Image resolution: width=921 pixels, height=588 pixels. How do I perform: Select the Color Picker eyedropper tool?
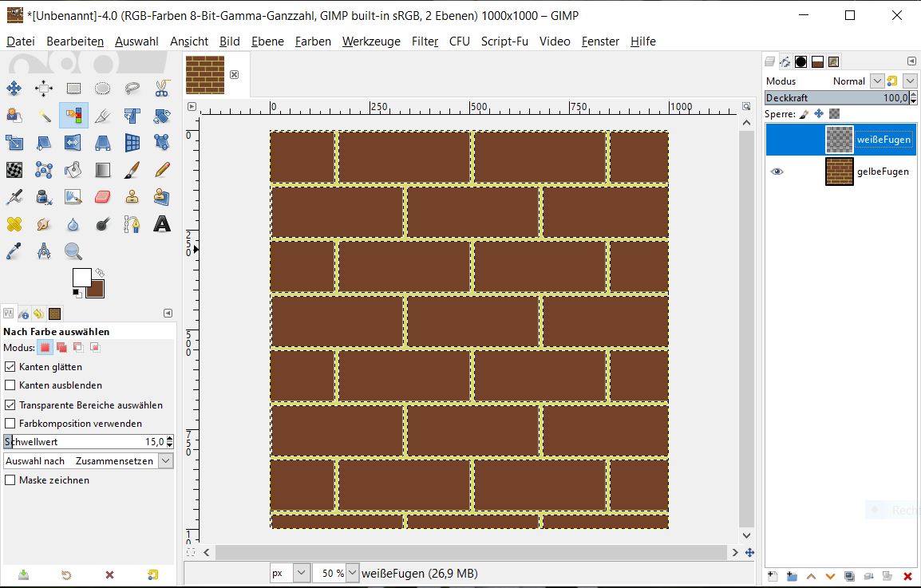click(x=14, y=251)
